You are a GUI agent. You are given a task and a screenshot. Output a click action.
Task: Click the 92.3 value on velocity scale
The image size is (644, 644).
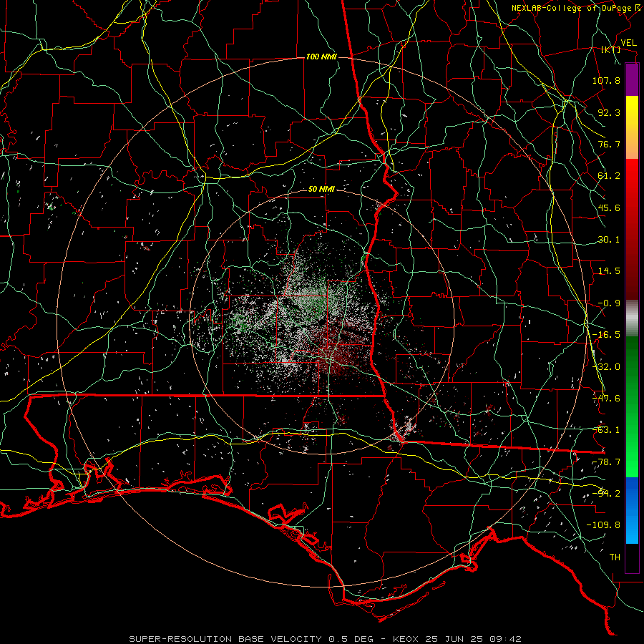tap(609, 112)
